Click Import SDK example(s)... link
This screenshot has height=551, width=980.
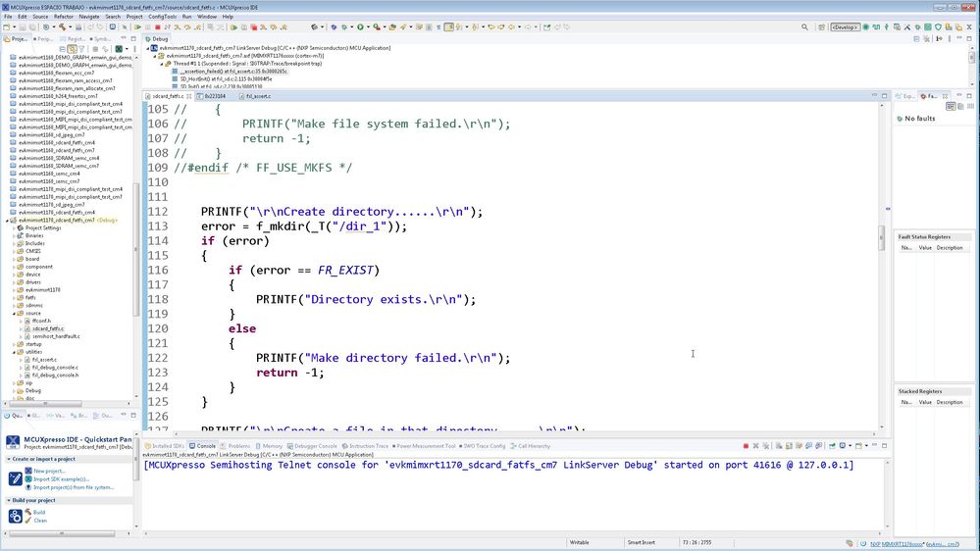[61, 479]
